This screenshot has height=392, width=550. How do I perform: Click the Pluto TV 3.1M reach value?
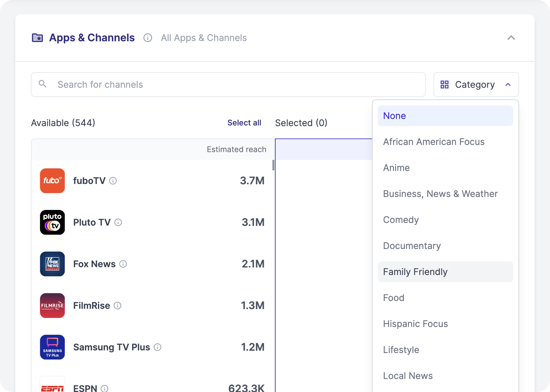(253, 222)
